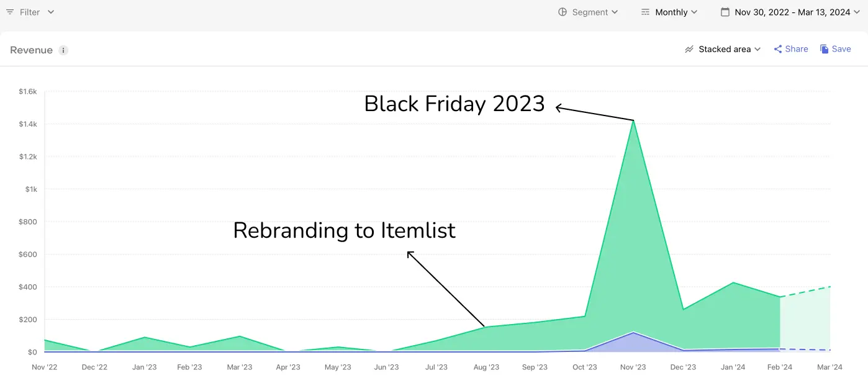The image size is (868, 383).
Task: Click the stacked area chart icon
Action: point(689,49)
